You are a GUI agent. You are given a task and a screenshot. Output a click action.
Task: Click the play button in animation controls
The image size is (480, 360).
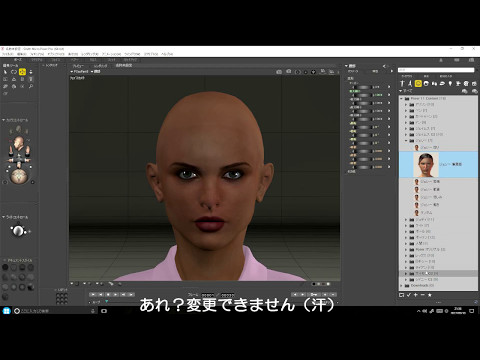click(116, 295)
